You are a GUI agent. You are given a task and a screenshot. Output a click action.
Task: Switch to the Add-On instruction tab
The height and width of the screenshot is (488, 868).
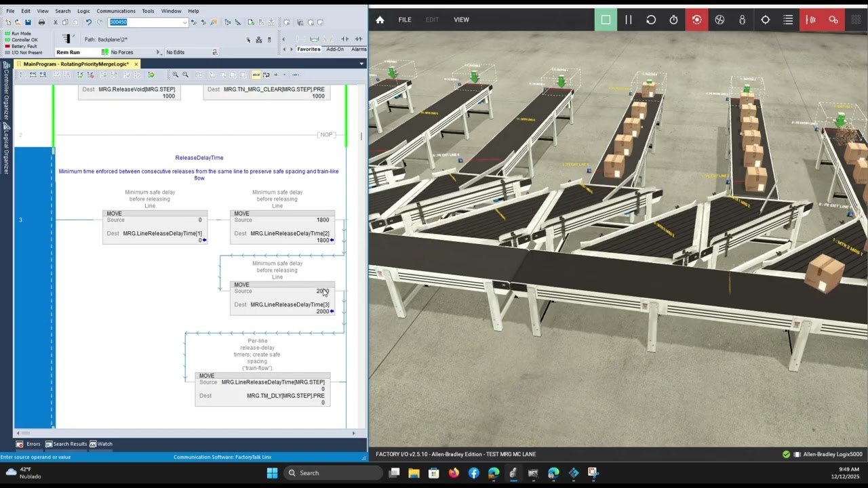click(335, 49)
